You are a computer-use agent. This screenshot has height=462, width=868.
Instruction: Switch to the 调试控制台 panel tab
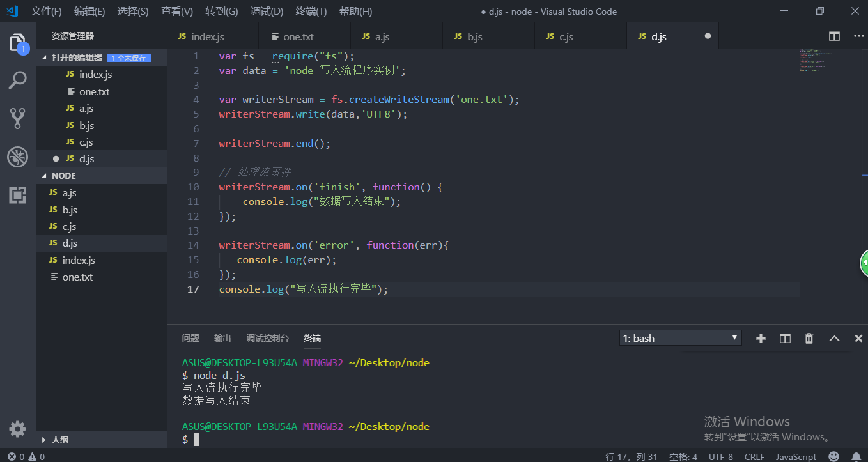(268, 338)
